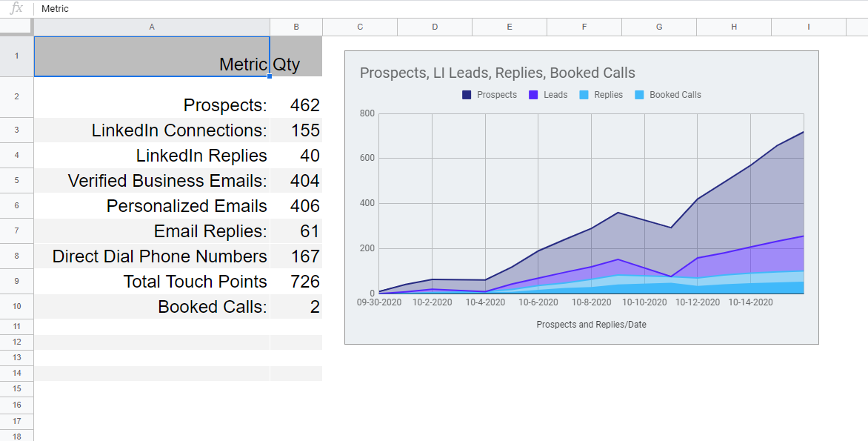Select row 5 header

(16, 180)
